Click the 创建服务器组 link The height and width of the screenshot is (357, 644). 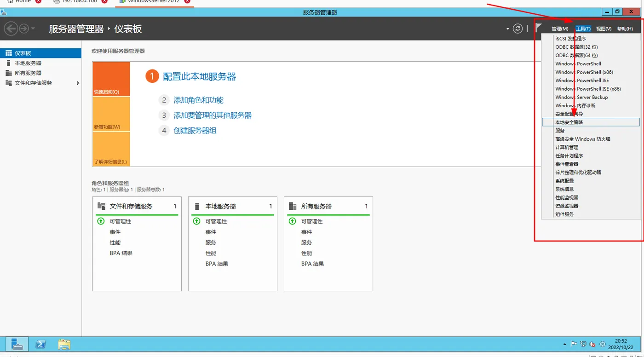point(195,130)
